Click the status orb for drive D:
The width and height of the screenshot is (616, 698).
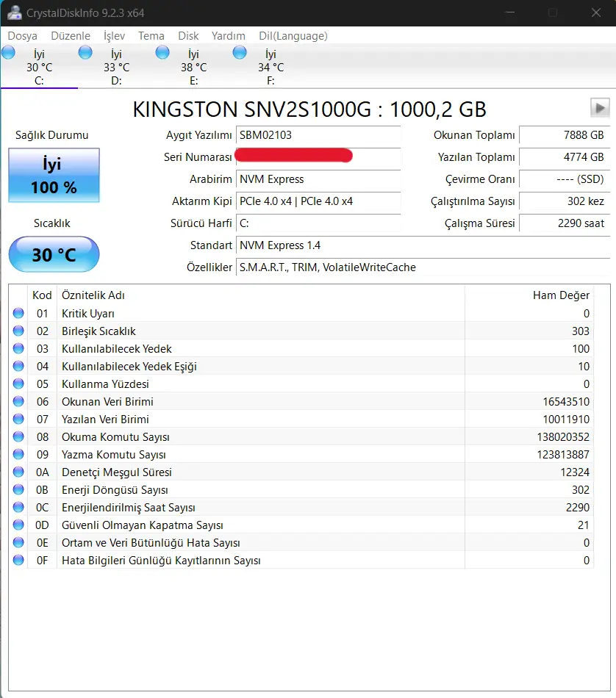(85, 52)
